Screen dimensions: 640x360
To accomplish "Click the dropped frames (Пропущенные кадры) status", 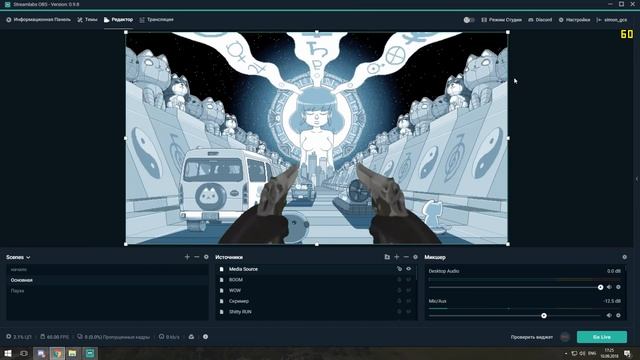I will 113,337.
